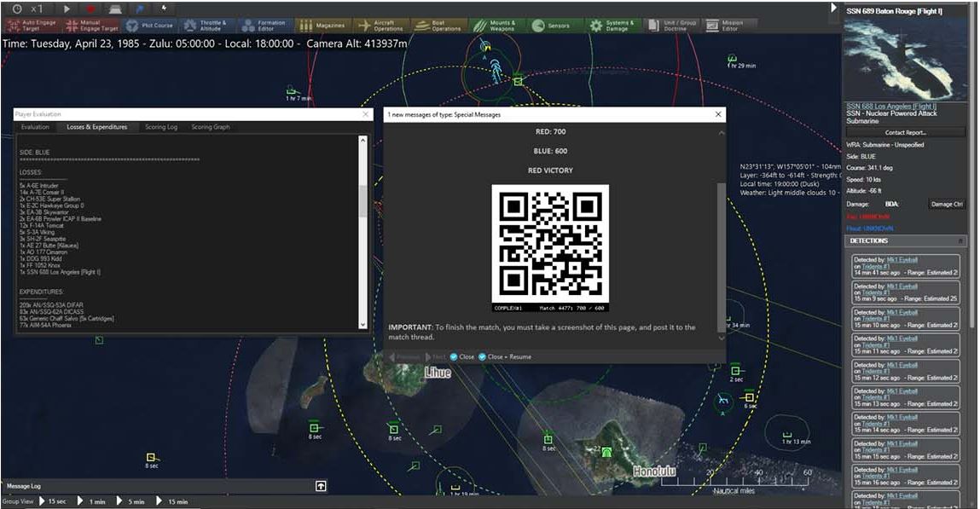Advance time by 15 sec
980x509 pixels.
pyautogui.click(x=53, y=501)
